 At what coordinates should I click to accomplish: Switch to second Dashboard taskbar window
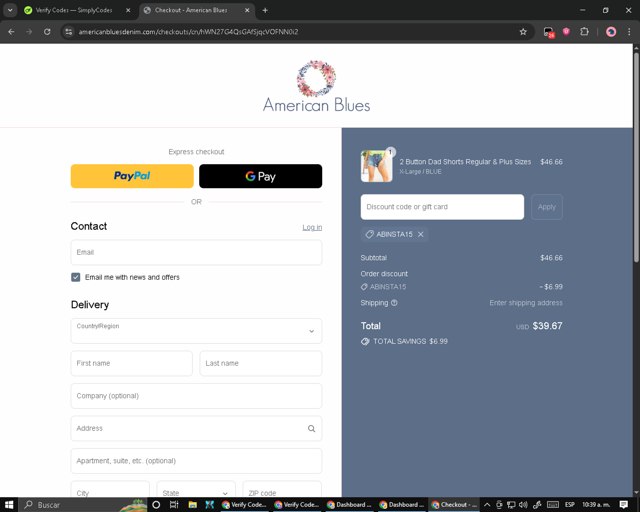[402, 505]
